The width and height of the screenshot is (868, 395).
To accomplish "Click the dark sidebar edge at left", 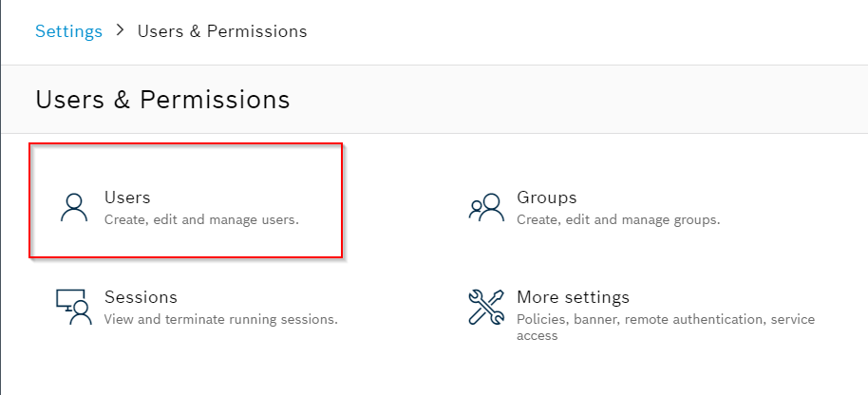I will click(1, 197).
